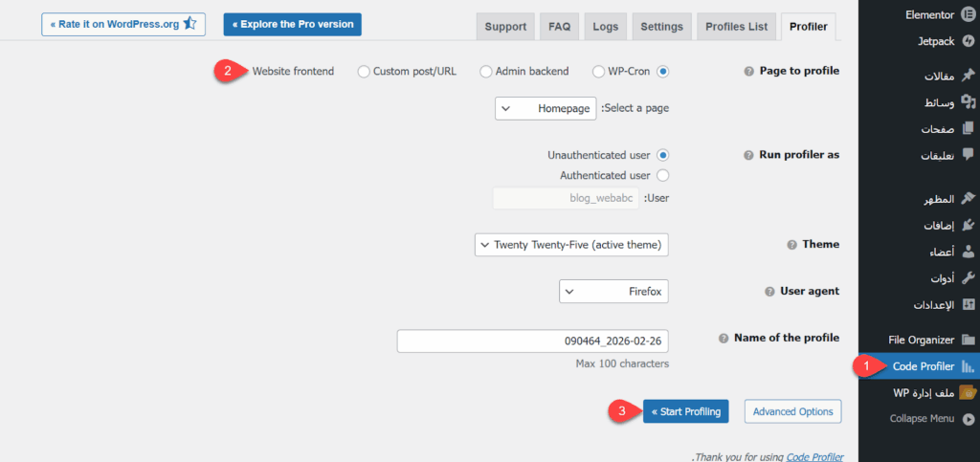Click the تعليقات comments bubble icon
The width and height of the screenshot is (980, 462).
tap(969, 154)
